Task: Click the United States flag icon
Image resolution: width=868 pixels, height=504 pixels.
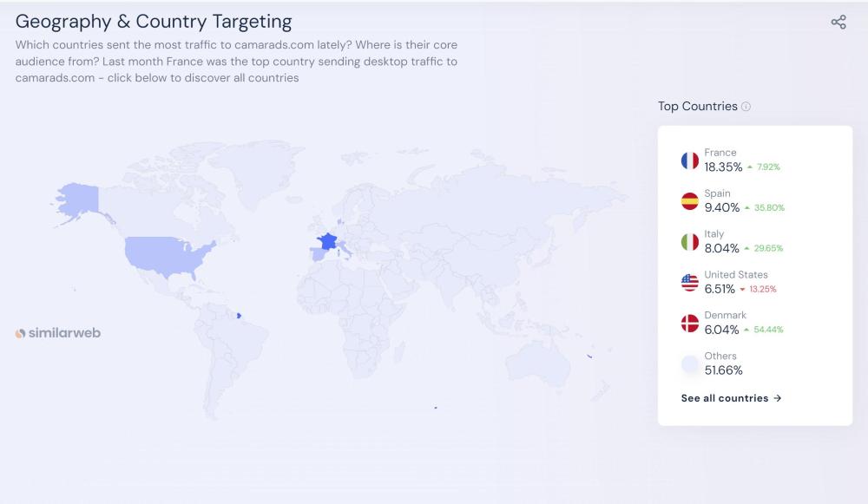Action: [690, 283]
